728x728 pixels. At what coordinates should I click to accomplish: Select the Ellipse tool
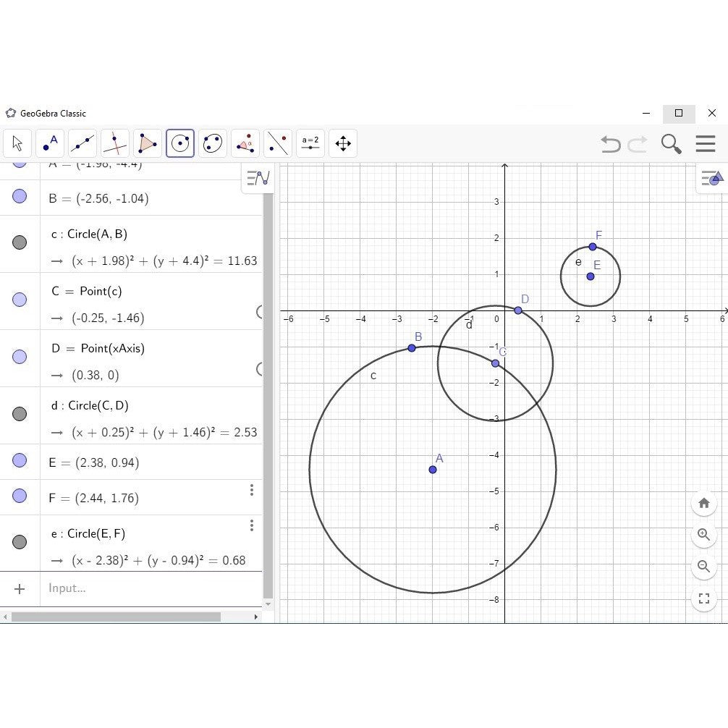coord(212,143)
